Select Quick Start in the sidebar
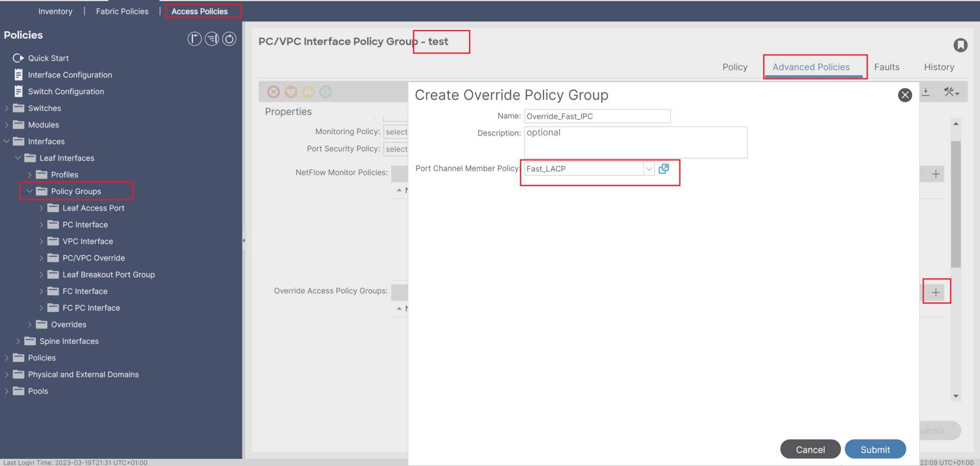The image size is (980, 466). [x=48, y=58]
